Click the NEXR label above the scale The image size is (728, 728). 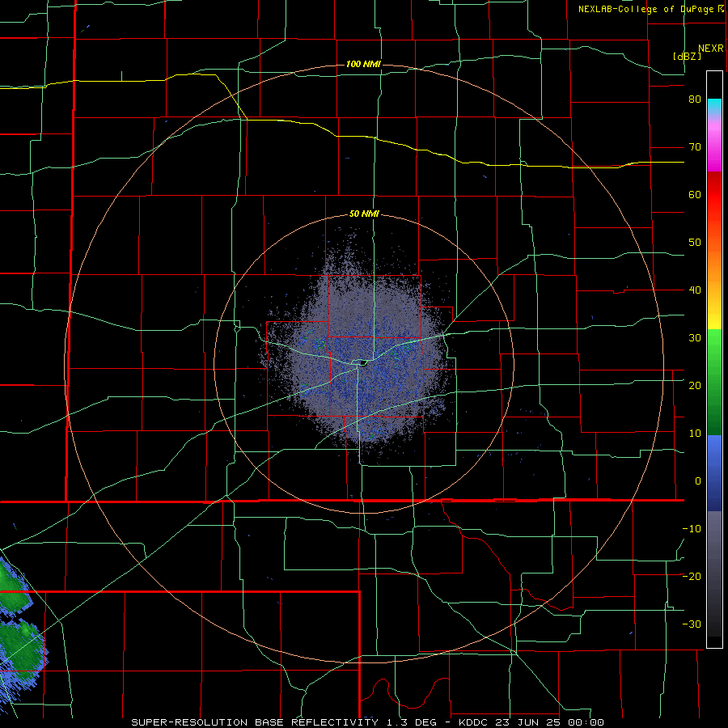(x=710, y=49)
